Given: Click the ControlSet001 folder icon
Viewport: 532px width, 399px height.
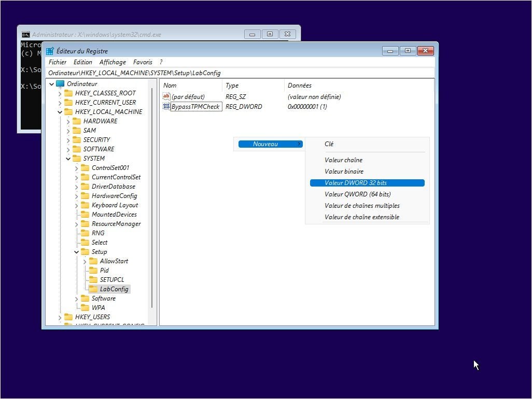Looking at the screenshot, I should coord(85,168).
